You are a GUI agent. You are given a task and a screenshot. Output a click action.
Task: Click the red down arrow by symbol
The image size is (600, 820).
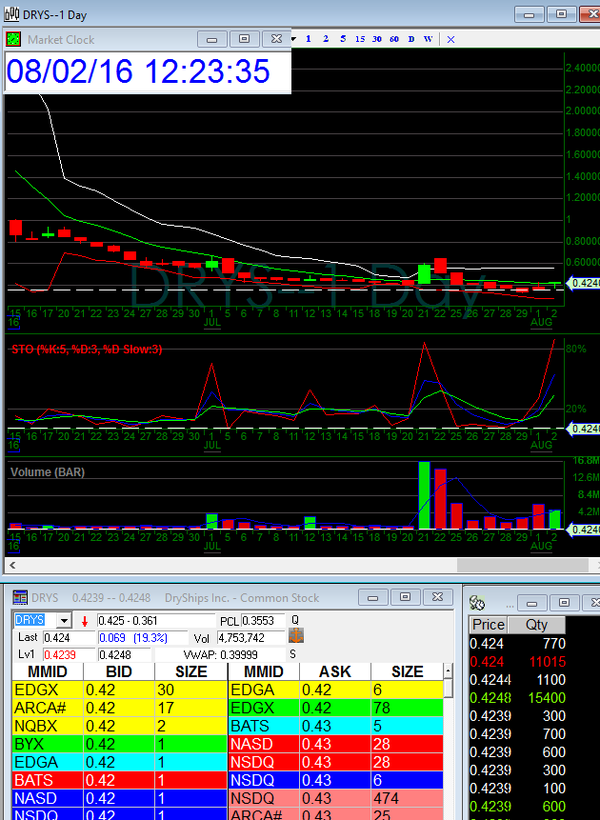point(85,621)
